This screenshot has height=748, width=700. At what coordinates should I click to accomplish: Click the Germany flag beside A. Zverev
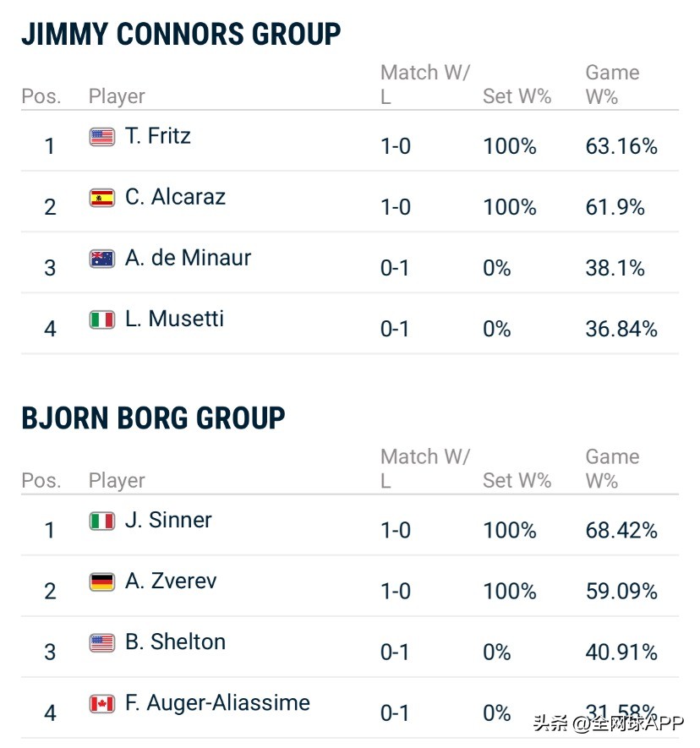101,581
